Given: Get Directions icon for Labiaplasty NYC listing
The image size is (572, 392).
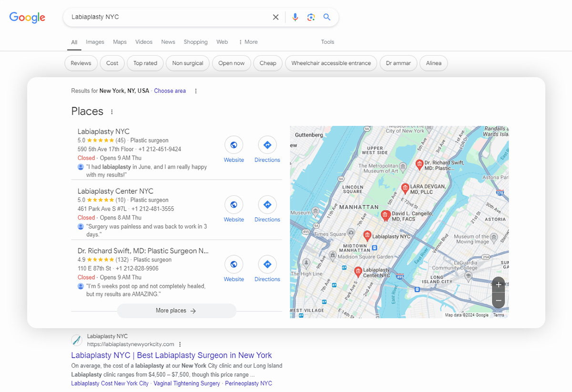Looking at the screenshot, I should pyautogui.click(x=267, y=145).
